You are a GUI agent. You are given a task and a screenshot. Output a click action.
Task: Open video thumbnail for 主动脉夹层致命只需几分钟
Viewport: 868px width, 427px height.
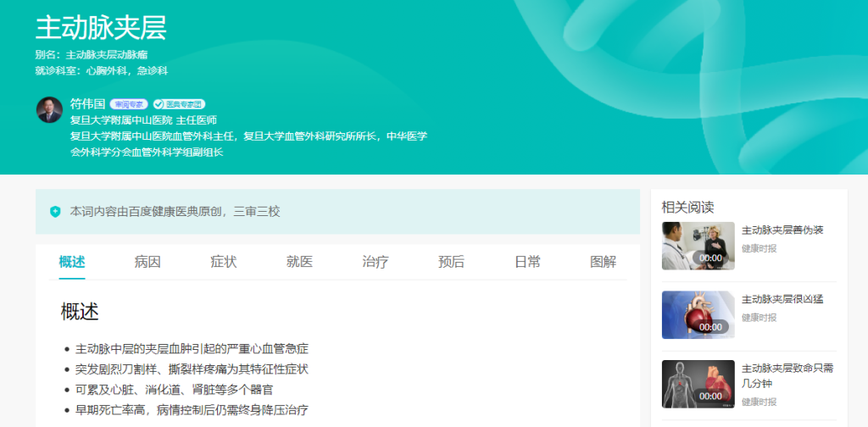[x=698, y=384]
